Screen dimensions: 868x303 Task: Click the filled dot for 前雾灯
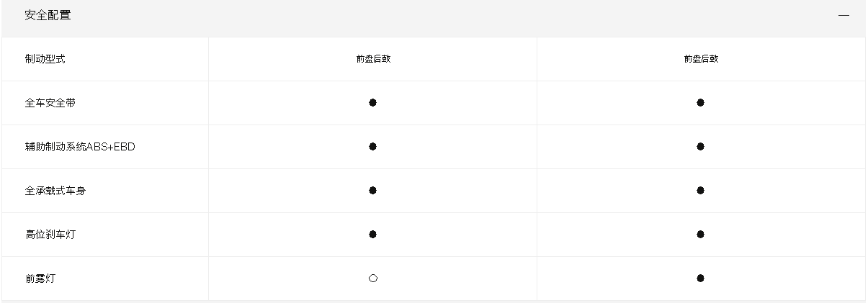tap(700, 279)
